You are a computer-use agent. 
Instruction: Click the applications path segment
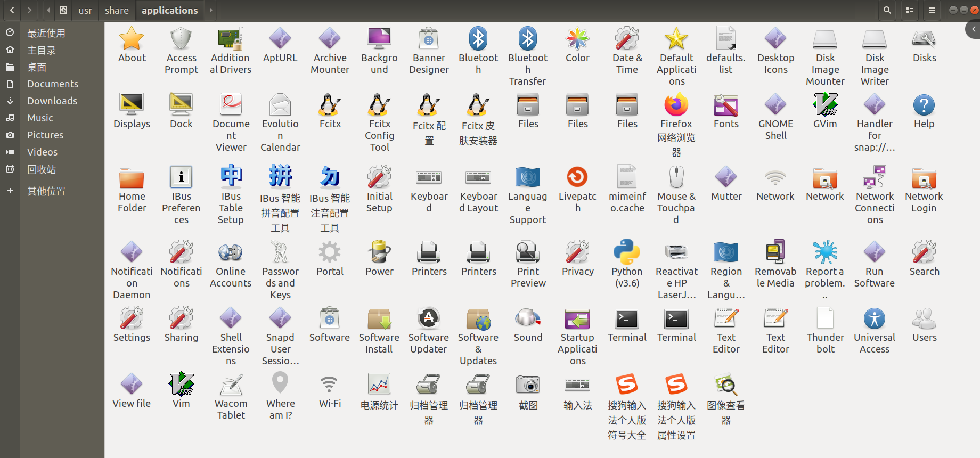tap(170, 10)
